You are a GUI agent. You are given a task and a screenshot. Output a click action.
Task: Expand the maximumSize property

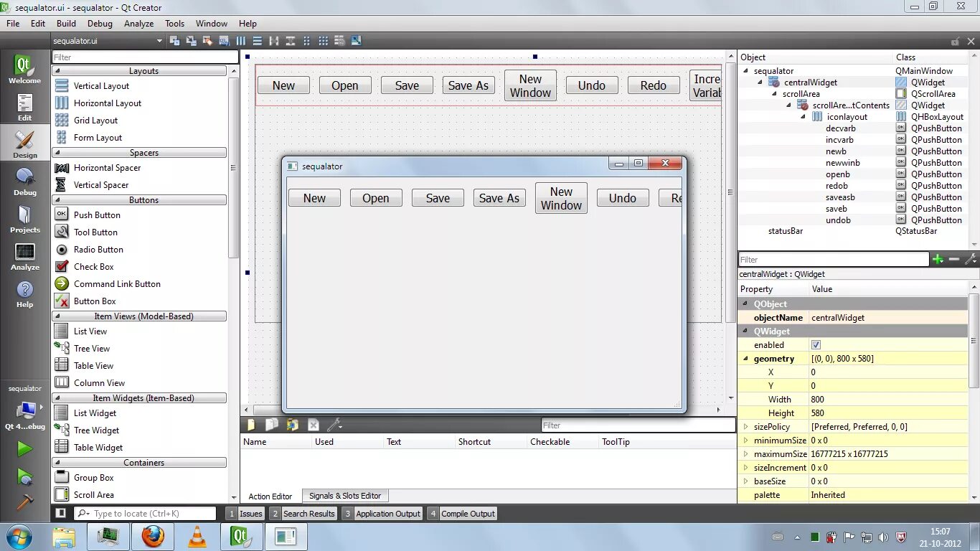[x=746, y=453]
